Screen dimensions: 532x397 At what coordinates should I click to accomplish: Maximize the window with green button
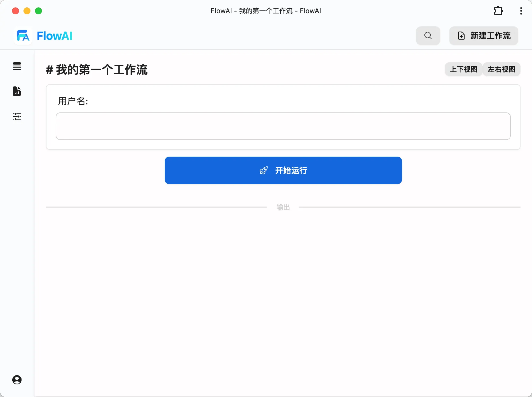tap(38, 11)
